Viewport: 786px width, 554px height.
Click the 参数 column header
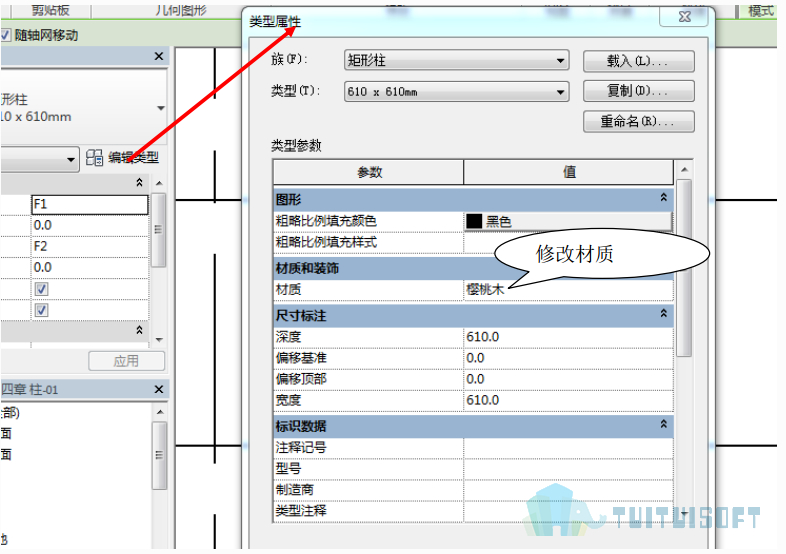368,172
